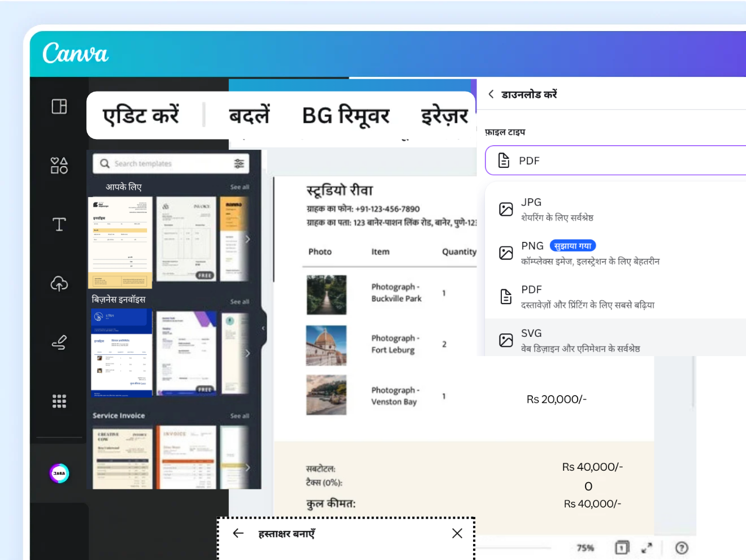Open the help question mark icon
746x560 pixels.
682,548
